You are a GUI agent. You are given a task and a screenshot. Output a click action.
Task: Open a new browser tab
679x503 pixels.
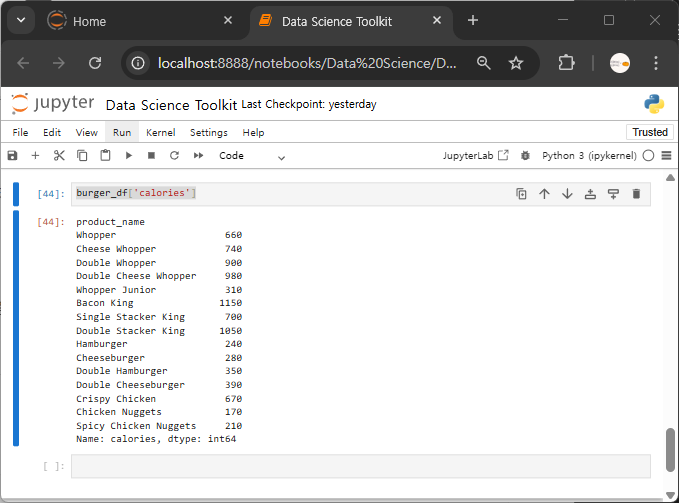473,20
